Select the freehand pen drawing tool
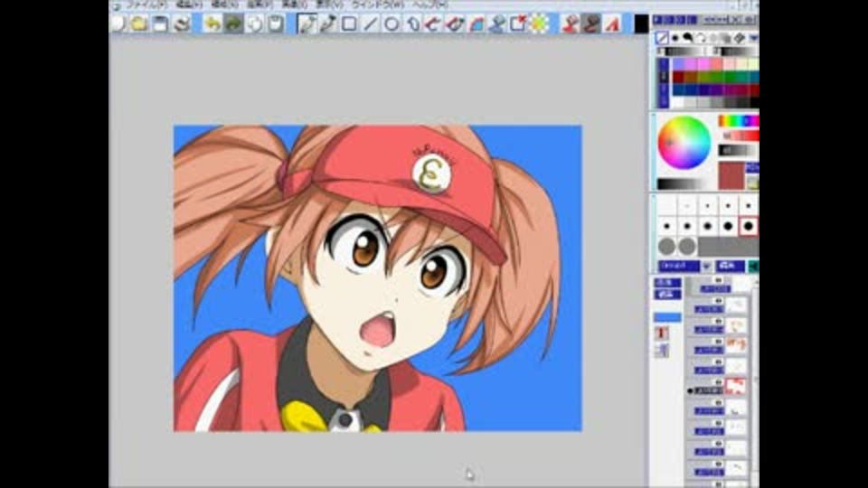This screenshot has width=868, height=488. (x=307, y=23)
